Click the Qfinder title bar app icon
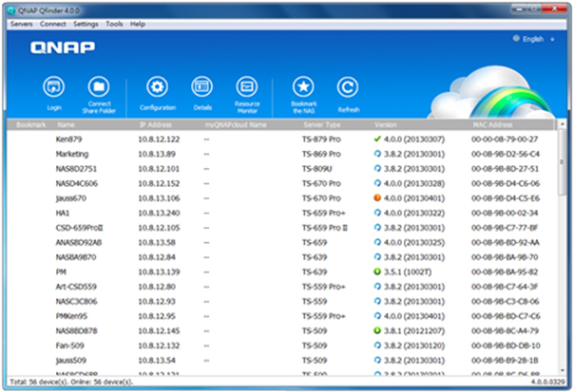574x392 pixels. click(11, 10)
